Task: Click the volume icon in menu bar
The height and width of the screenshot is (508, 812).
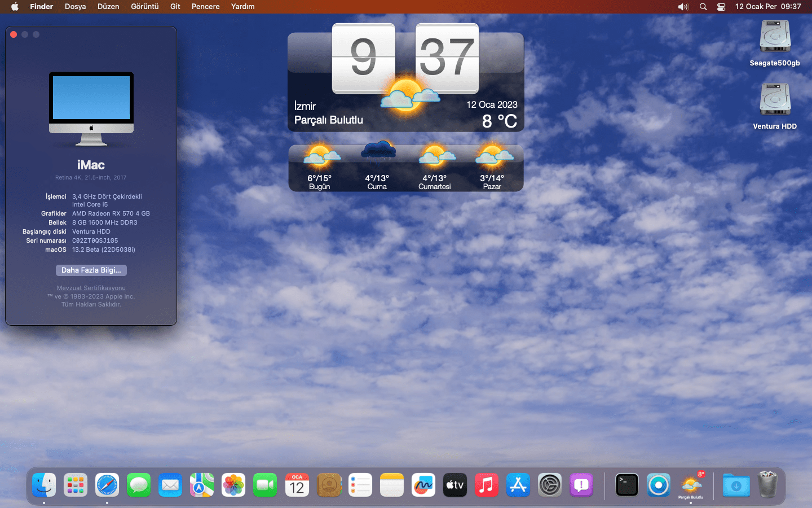Action: (683, 7)
